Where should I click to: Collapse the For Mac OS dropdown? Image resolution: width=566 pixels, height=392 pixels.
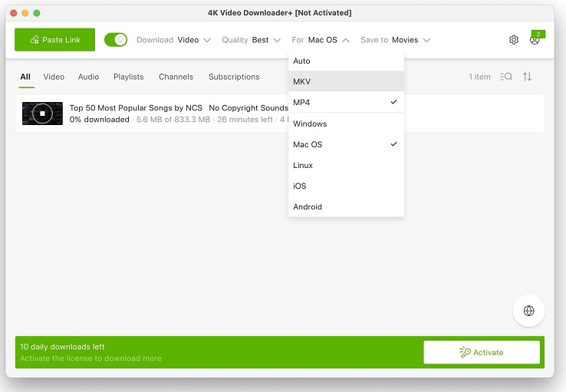[x=320, y=40]
